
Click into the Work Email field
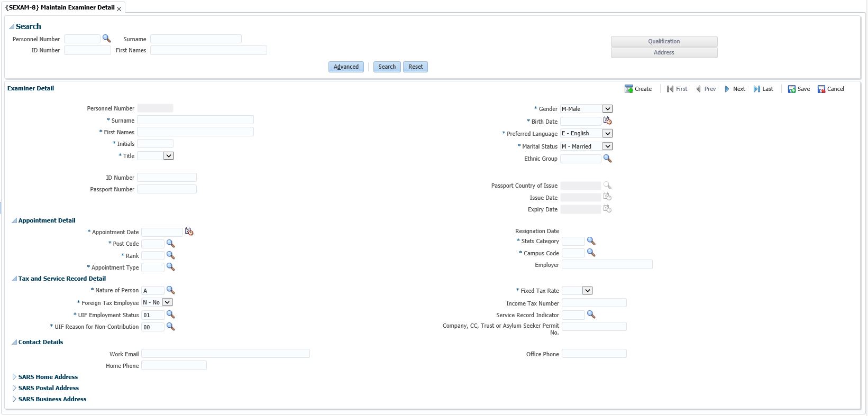(x=225, y=354)
